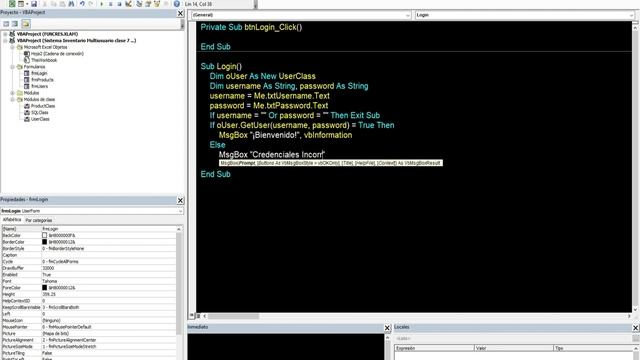Screen dimensions: 640x360
Task: Click the Reset (stop) toolbar icon
Action: [120, 4]
